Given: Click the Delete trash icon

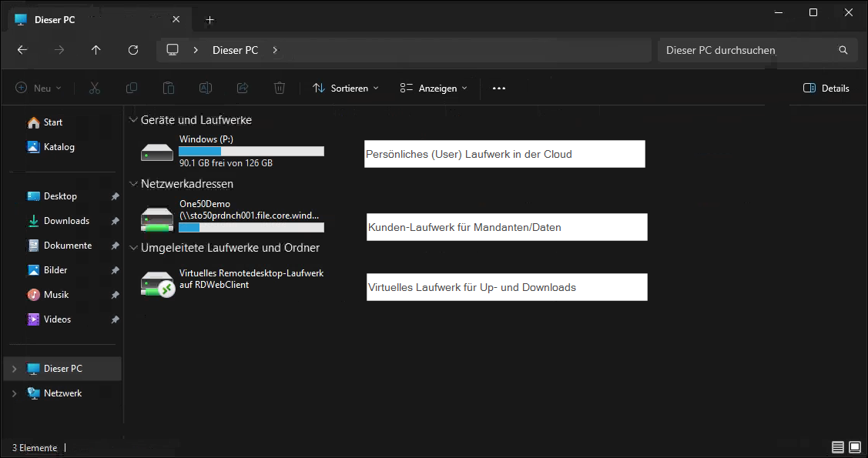Looking at the screenshot, I should click(x=280, y=88).
